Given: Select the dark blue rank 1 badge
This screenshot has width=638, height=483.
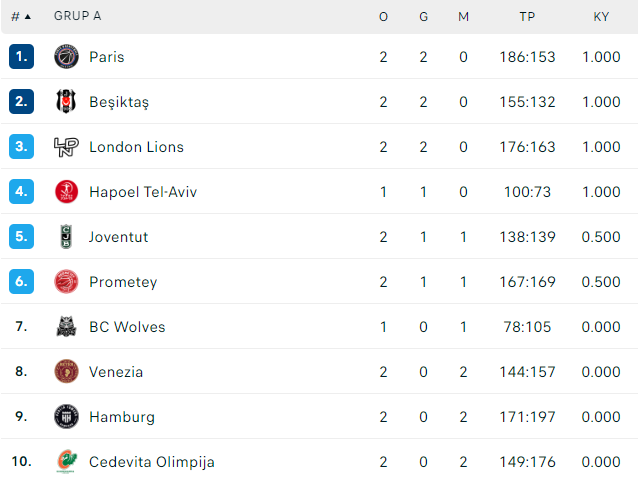Looking at the screenshot, I should pos(21,57).
